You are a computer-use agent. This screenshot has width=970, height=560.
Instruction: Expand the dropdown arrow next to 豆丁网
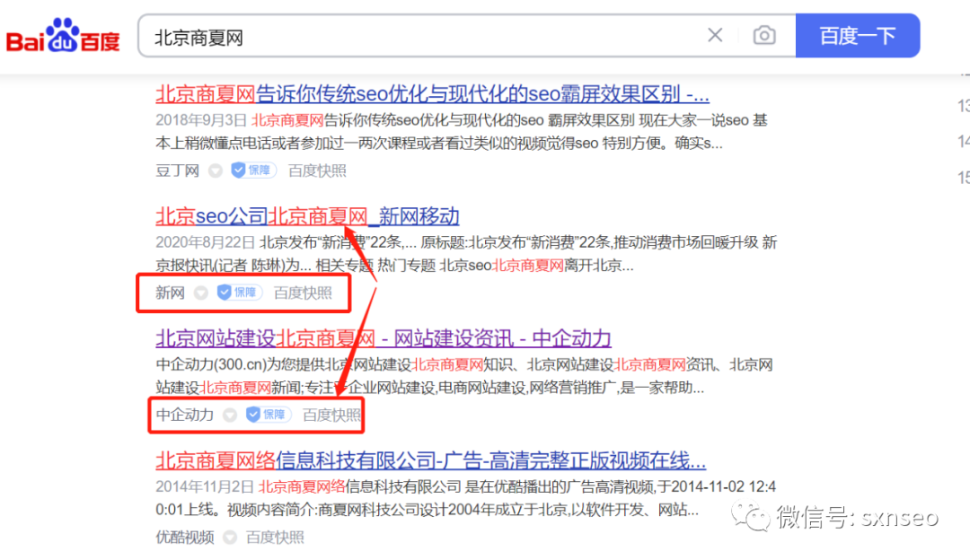tap(216, 171)
